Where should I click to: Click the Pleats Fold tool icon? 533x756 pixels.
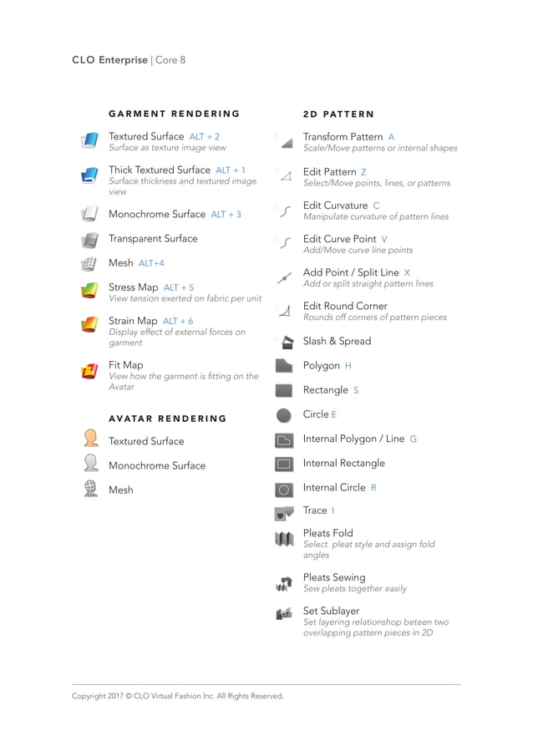coord(284,539)
